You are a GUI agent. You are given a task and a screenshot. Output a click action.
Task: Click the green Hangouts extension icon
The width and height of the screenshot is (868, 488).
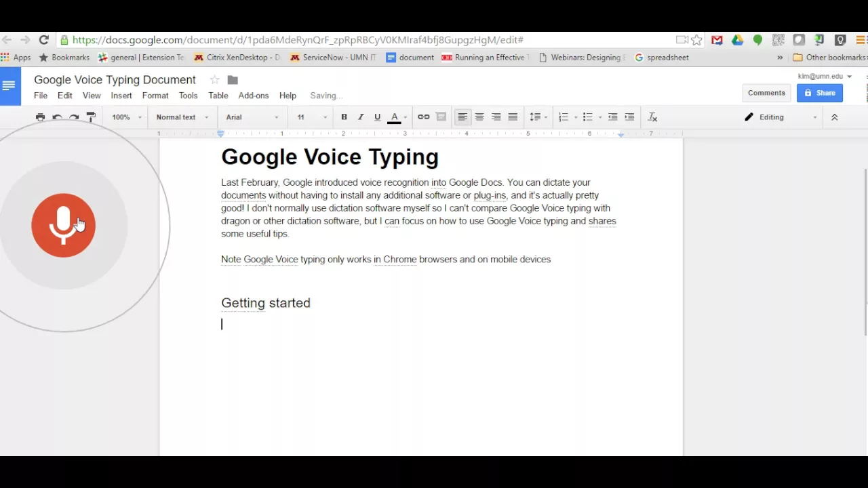(757, 40)
